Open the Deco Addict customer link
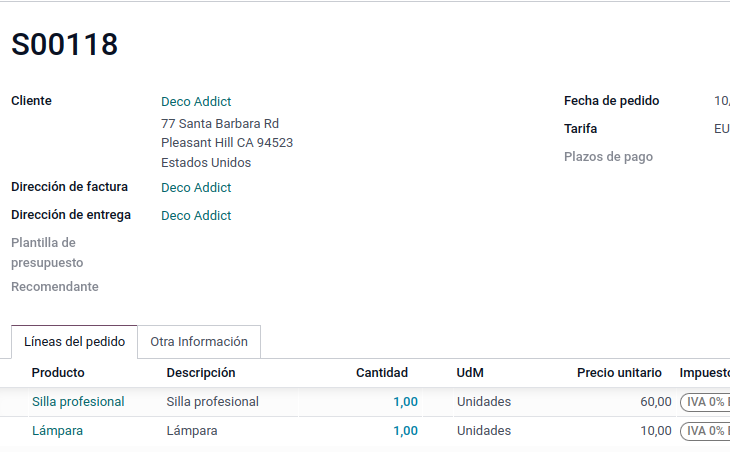The width and height of the screenshot is (730, 452). pyautogui.click(x=196, y=101)
